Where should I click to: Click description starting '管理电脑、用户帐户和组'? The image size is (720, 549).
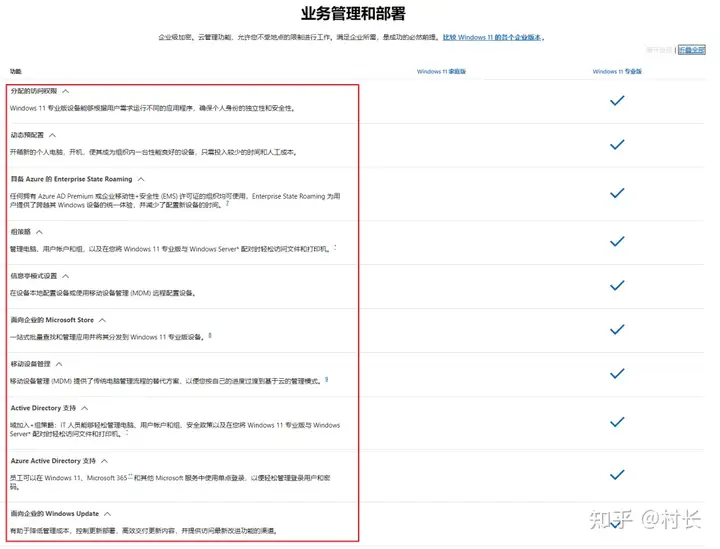pos(170,249)
